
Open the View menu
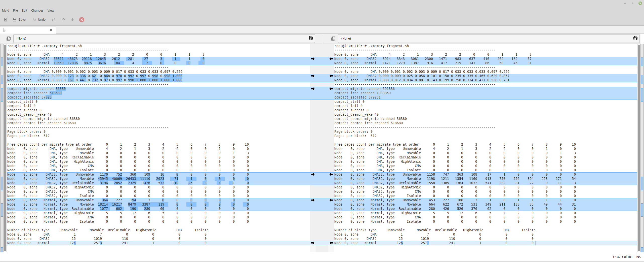coord(51,11)
